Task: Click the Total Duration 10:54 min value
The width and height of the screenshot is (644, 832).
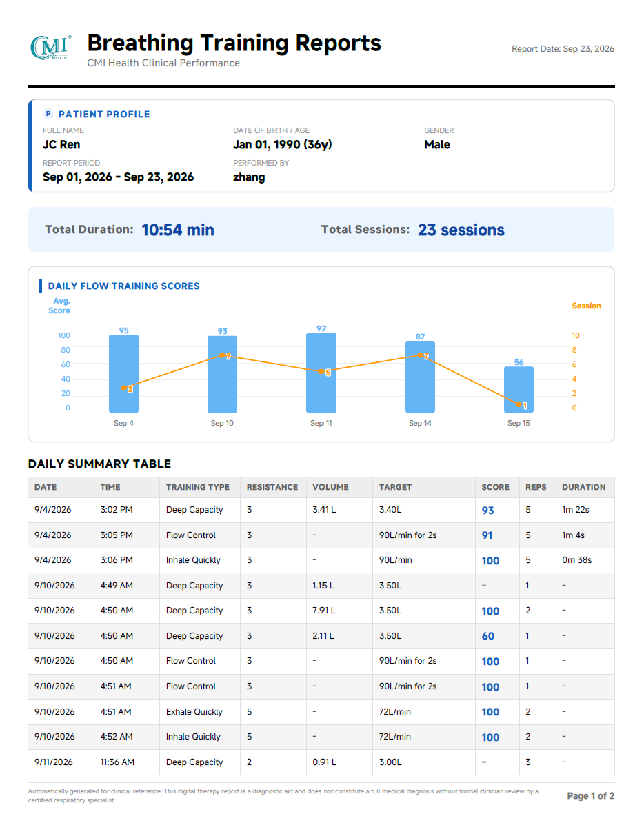Action: 178,230
